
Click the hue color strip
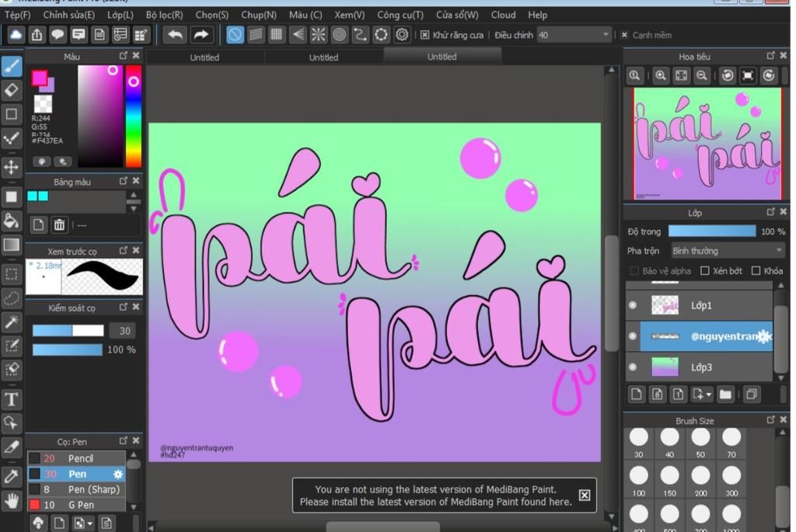(x=133, y=116)
